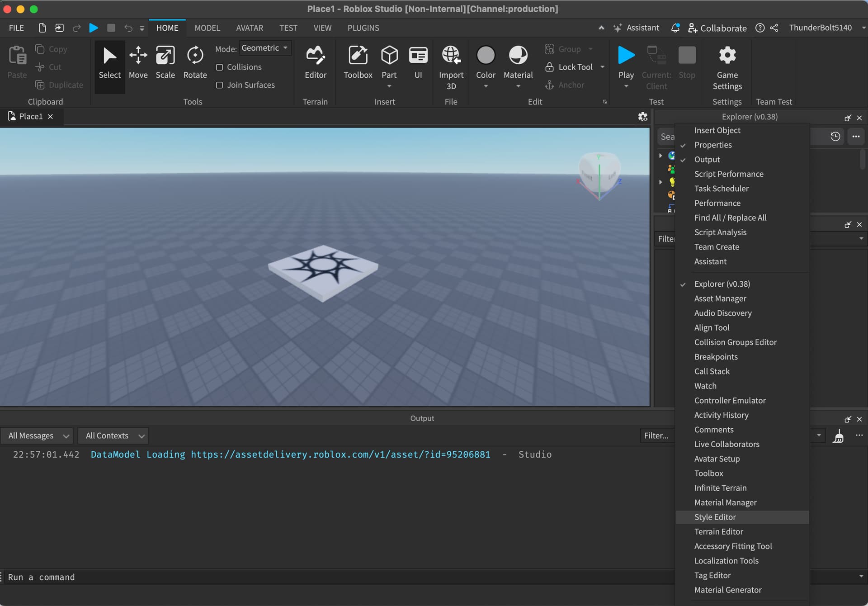The height and width of the screenshot is (606, 868).
Task: Toggle the Join Surfaces checkbox
Action: (220, 85)
